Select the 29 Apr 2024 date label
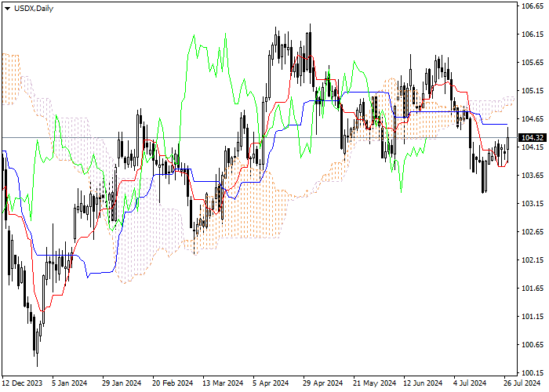549x392 pixels. pos(323,383)
